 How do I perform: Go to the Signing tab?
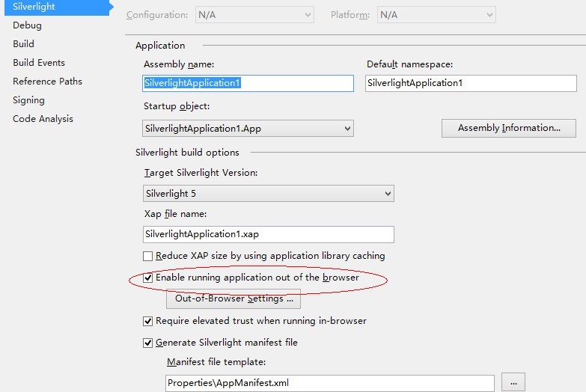[x=28, y=100]
